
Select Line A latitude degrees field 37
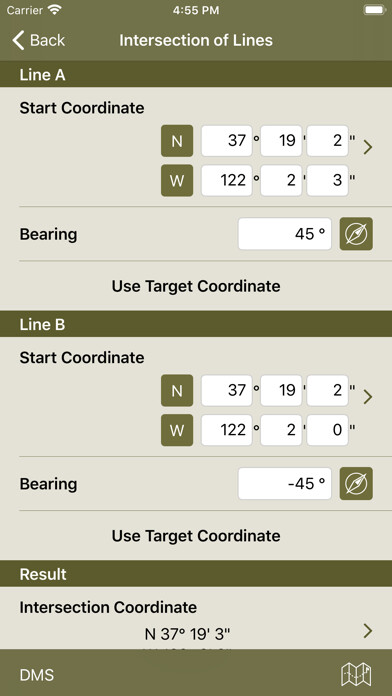point(226,141)
